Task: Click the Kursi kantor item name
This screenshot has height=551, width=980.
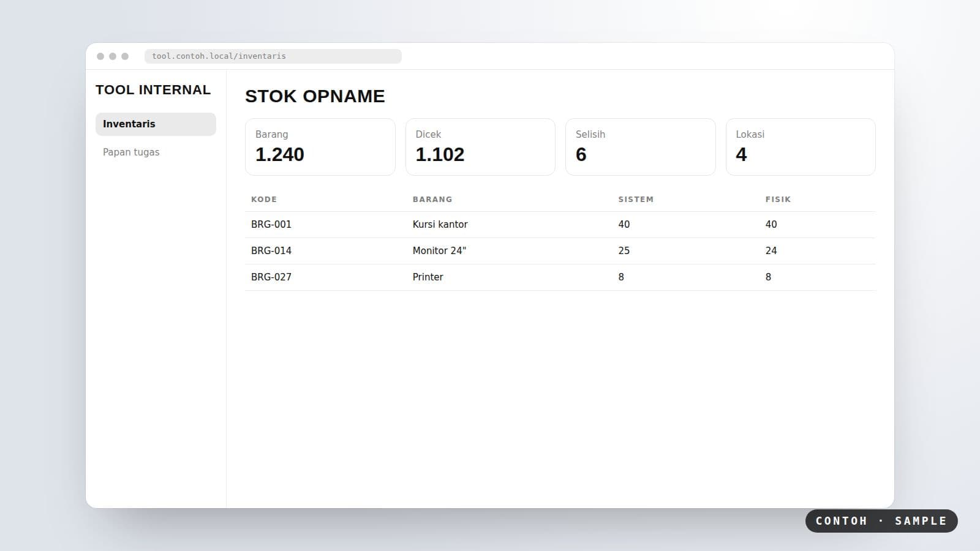Action: 440,225
